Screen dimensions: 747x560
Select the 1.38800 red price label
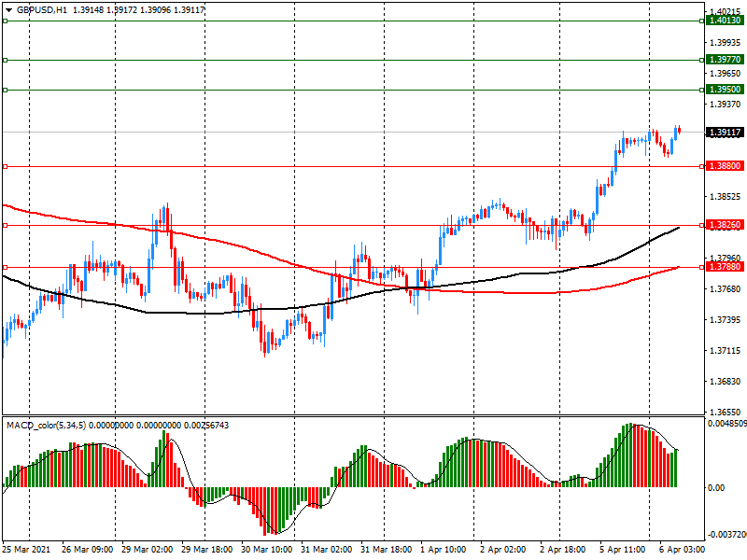(725, 166)
